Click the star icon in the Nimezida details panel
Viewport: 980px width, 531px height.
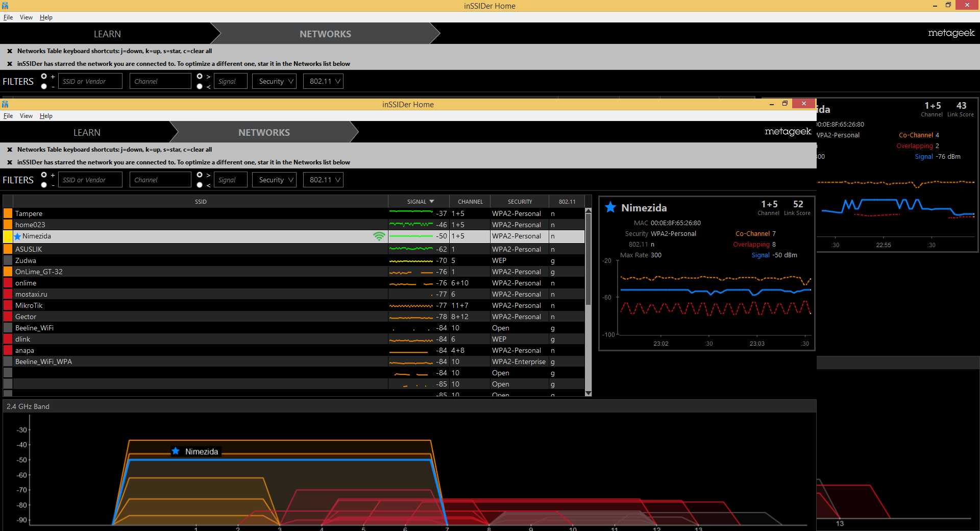click(610, 207)
